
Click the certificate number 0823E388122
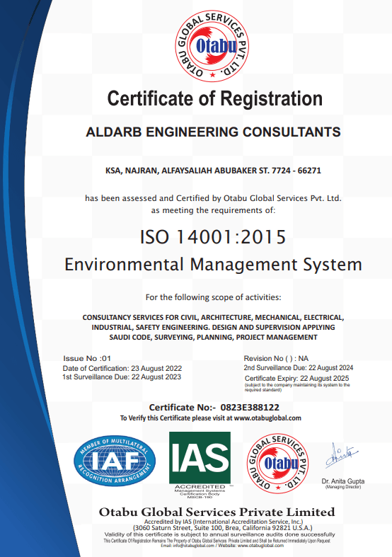click(250, 407)
